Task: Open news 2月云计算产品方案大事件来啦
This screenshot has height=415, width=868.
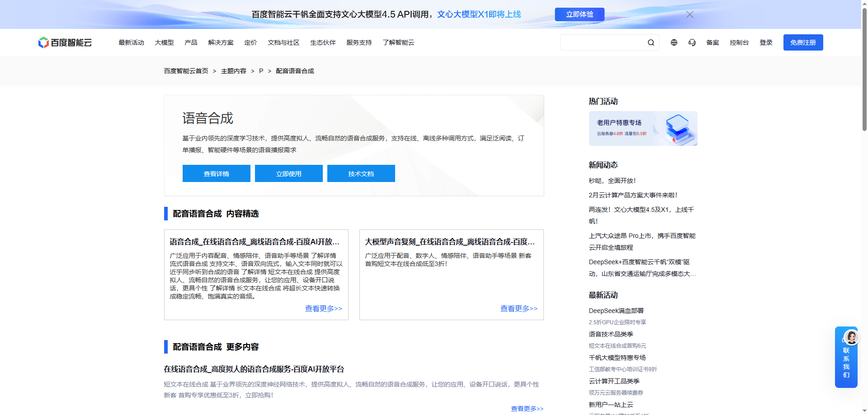Action: [x=633, y=195]
